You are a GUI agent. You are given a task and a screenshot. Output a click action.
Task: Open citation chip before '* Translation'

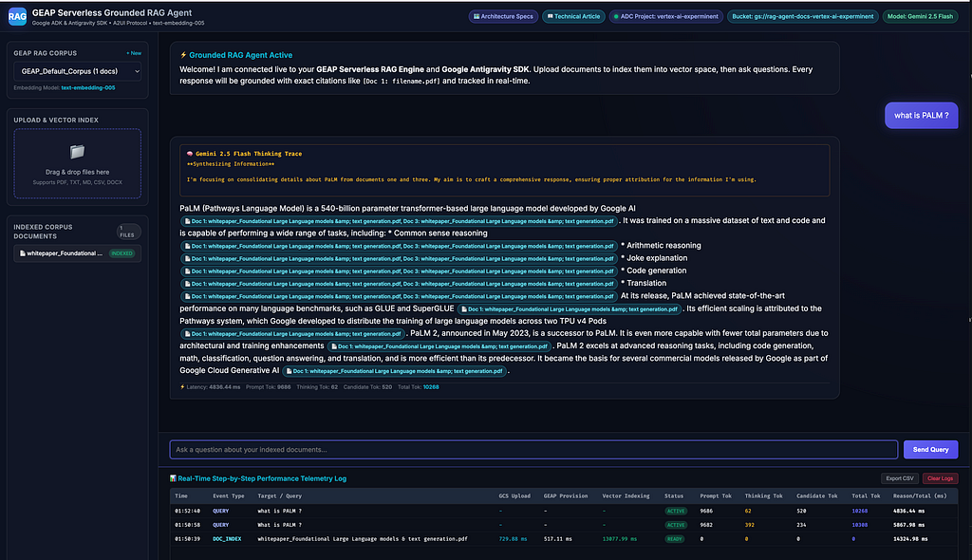tap(399, 284)
